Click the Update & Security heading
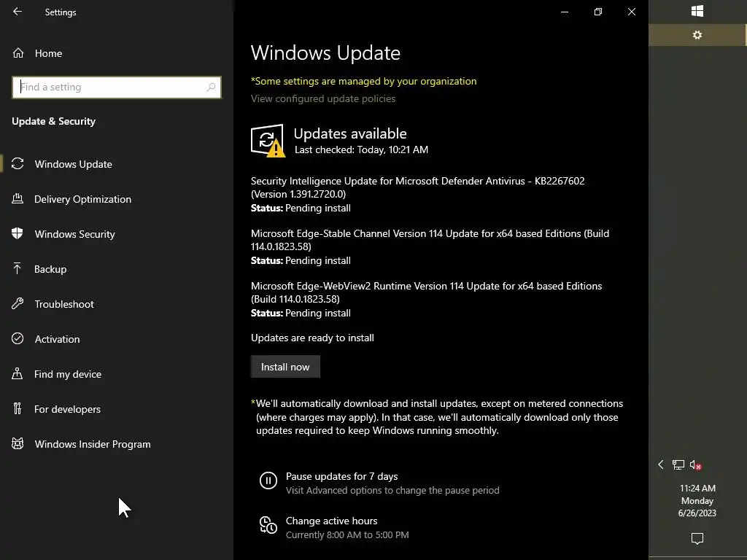The width and height of the screenshot is (747, 560). 54,121
